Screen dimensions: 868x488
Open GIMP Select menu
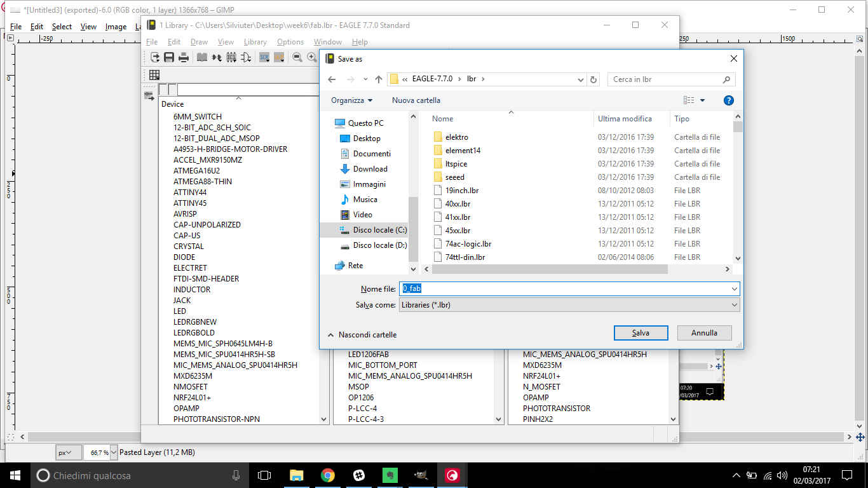tap(62, 27)
